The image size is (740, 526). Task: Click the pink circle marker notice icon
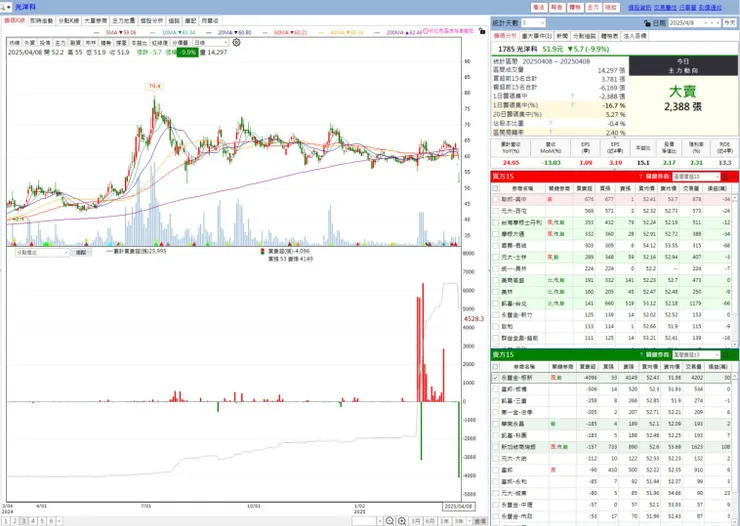coord(426,31)
